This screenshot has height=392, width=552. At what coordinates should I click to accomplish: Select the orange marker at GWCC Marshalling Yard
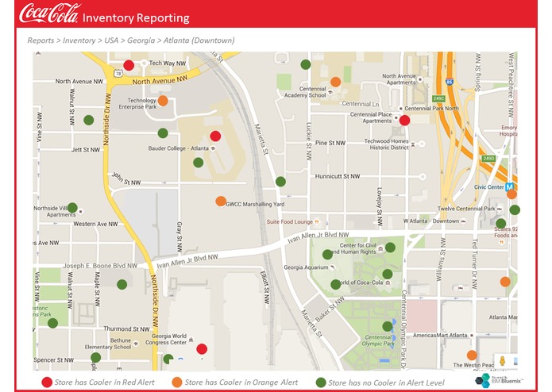[221, 202]
